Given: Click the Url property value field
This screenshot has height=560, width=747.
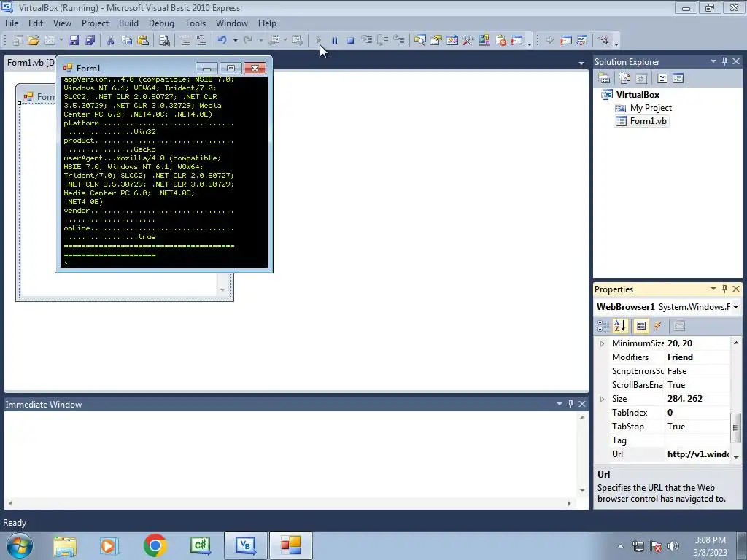Looking at the screenshot, I should (698, 454).
